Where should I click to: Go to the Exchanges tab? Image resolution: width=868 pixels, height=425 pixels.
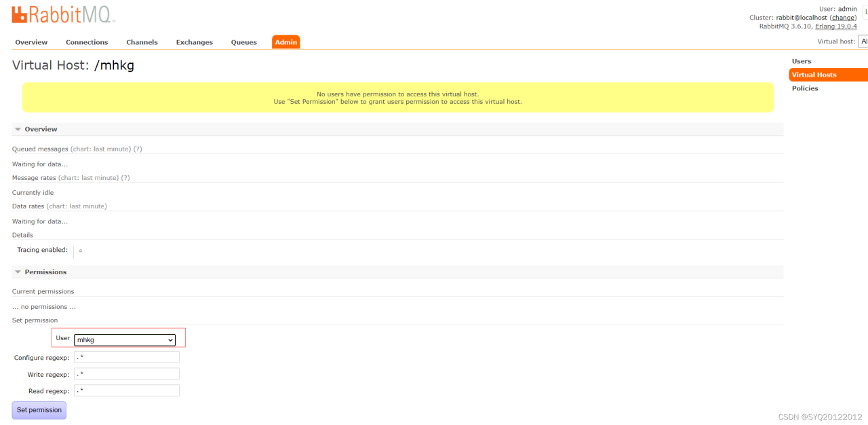[x=195, y=42]
